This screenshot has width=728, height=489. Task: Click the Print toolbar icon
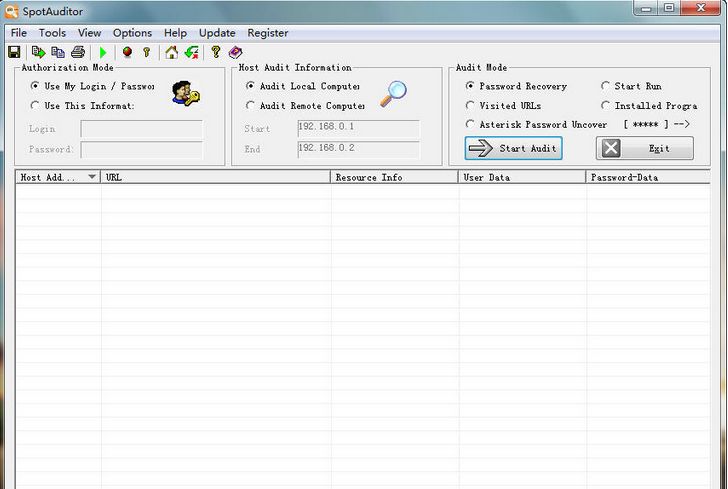[x=78, y=52]
